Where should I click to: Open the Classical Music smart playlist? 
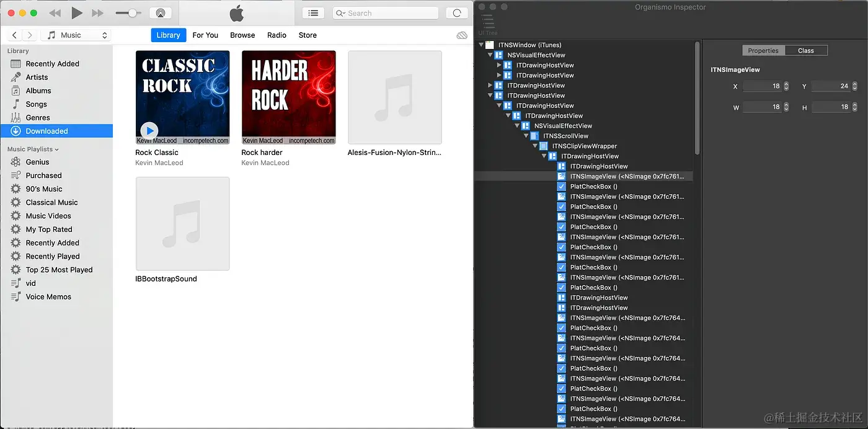[56, 203]
